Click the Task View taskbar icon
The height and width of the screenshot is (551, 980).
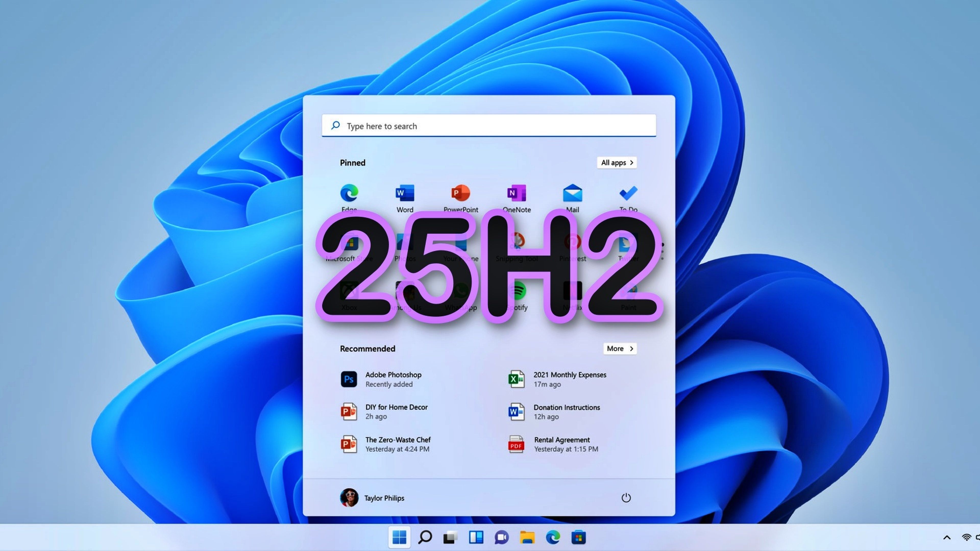pyautogui.click(x=450, y=537)
